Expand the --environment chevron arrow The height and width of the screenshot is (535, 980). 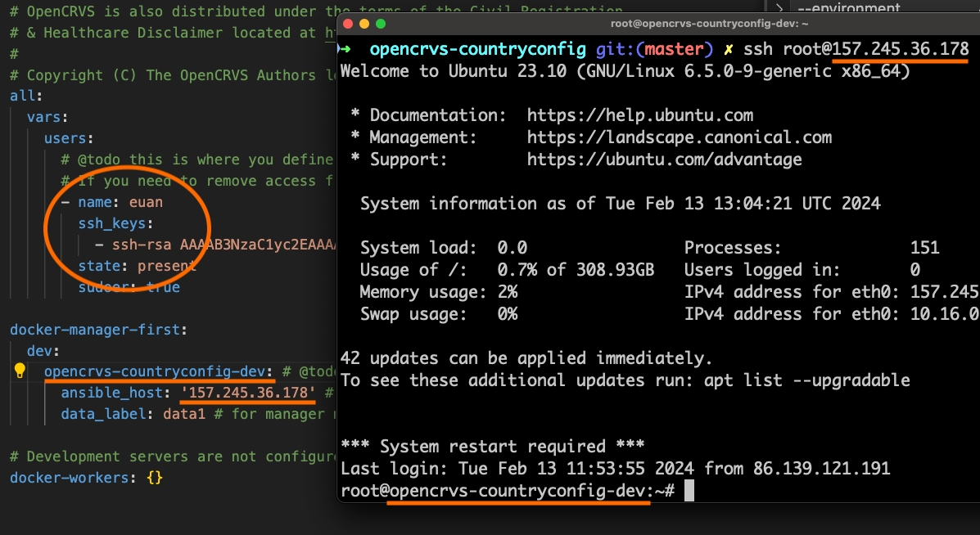[x=779, y=9]
